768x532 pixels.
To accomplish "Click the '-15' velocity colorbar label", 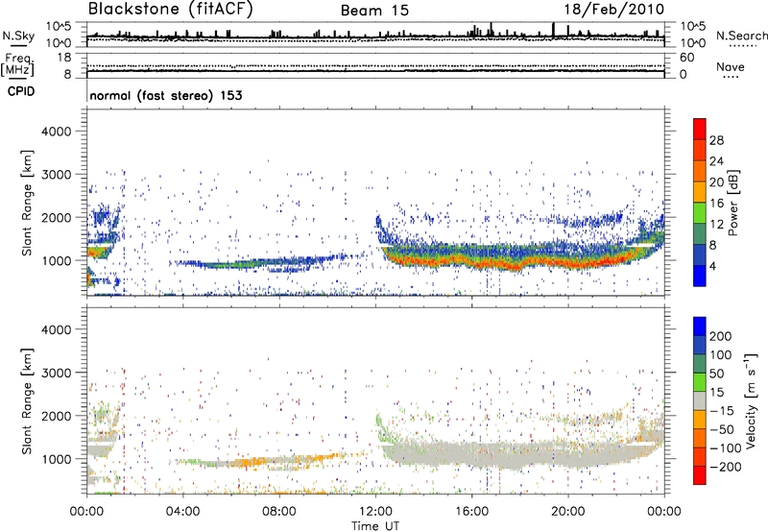I will coord(721,411).
